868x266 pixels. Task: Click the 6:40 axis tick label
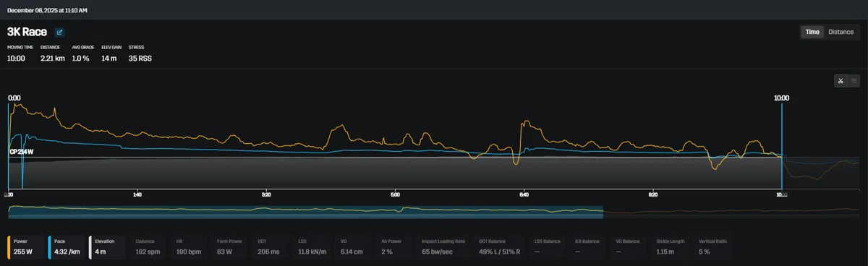524,194
